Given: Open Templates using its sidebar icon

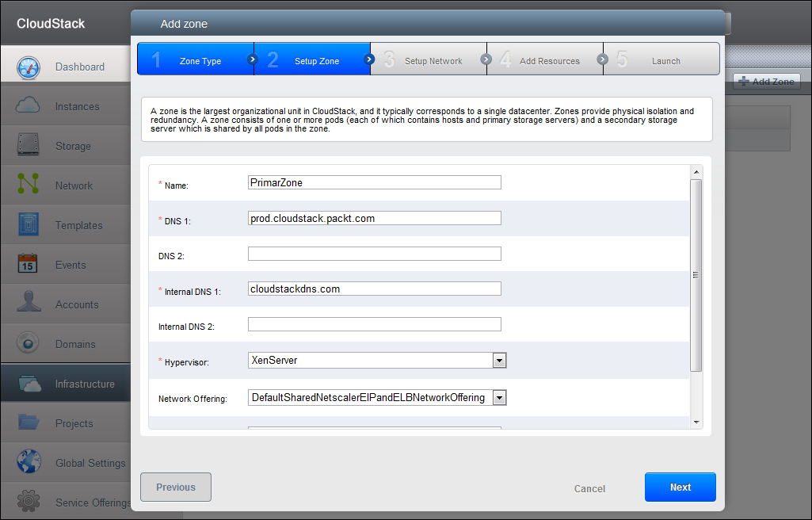Looking at the screenshot, I should [x=29, y=225].
